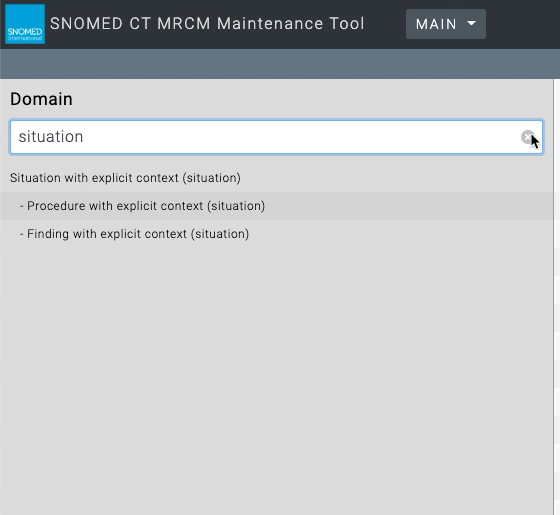Select Finding with explicit context (situation)
Image resolution: width=560 pixels, height=515 pixels.
(276, 234)
